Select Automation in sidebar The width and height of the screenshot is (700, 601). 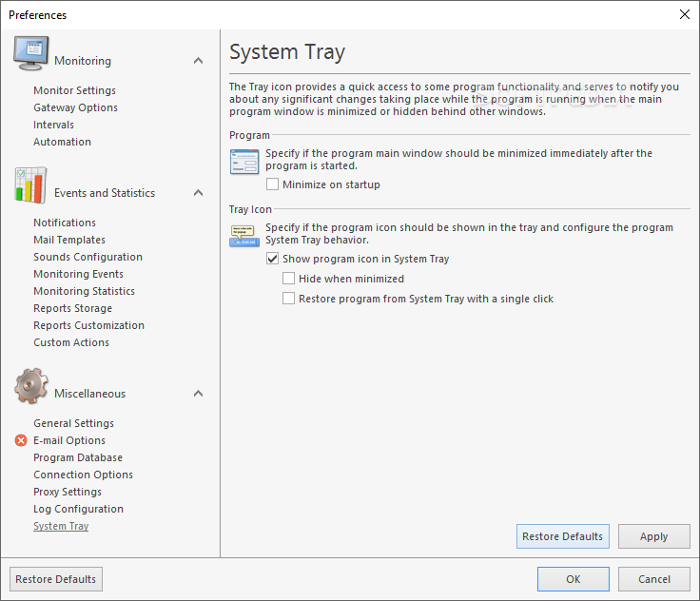62,142
